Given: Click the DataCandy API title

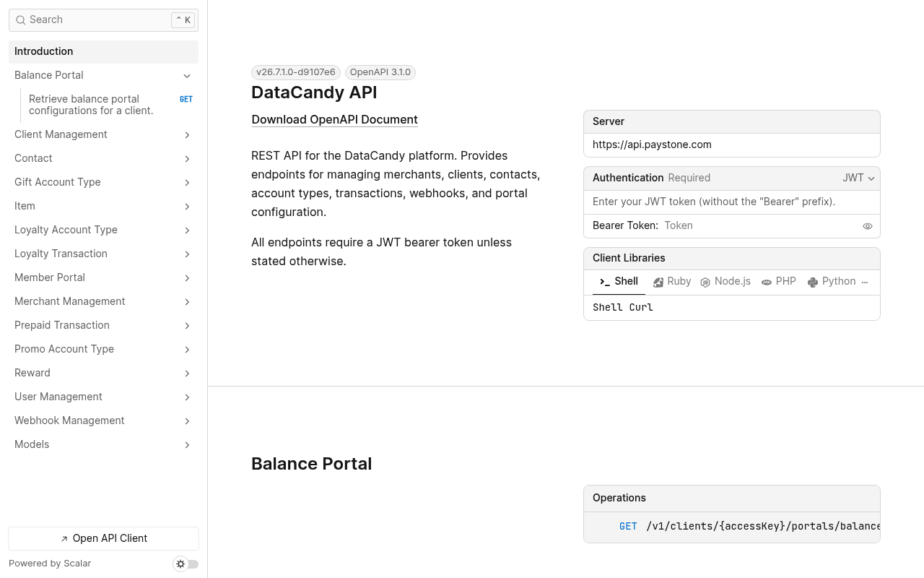Looking at the screenshot, I should point(314,92).
